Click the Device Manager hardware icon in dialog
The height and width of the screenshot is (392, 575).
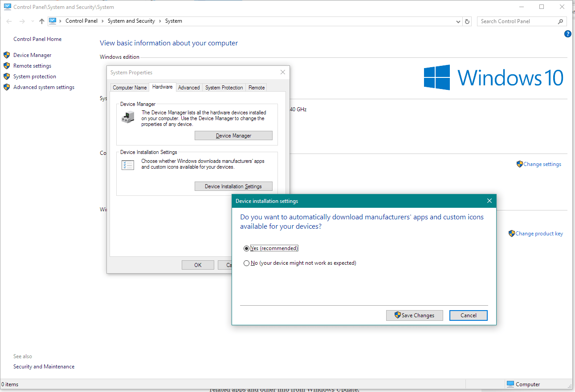tap(128, 117)
